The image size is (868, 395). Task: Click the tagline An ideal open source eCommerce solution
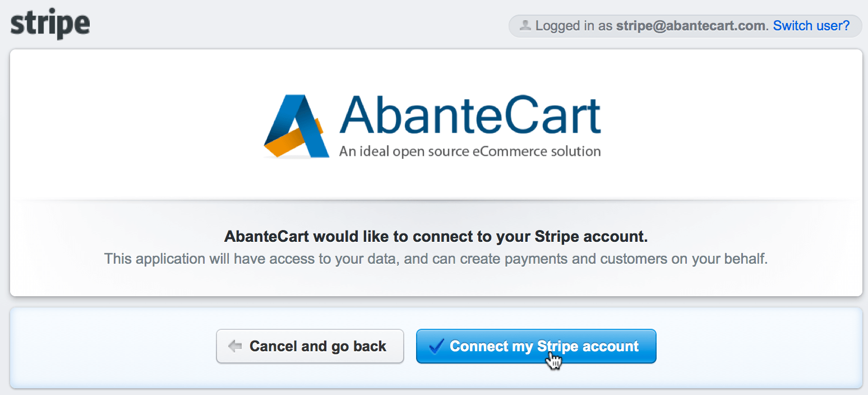point(470,151)
